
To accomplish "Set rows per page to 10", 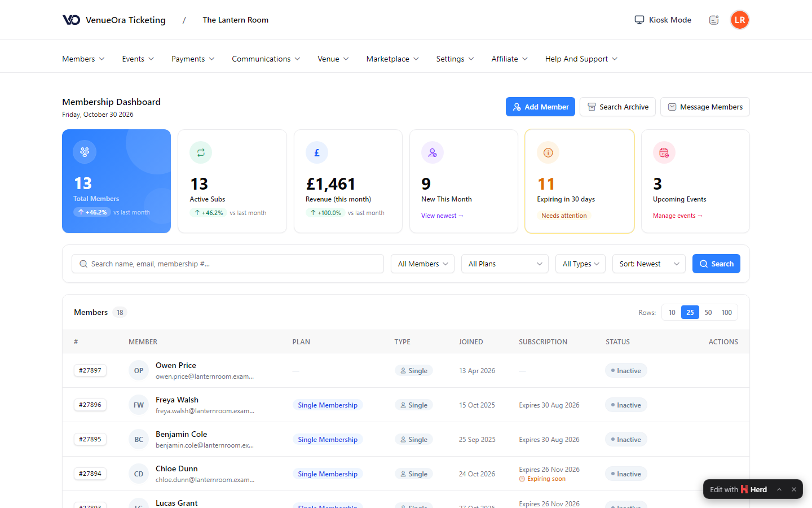I will [x=672, y=312].
